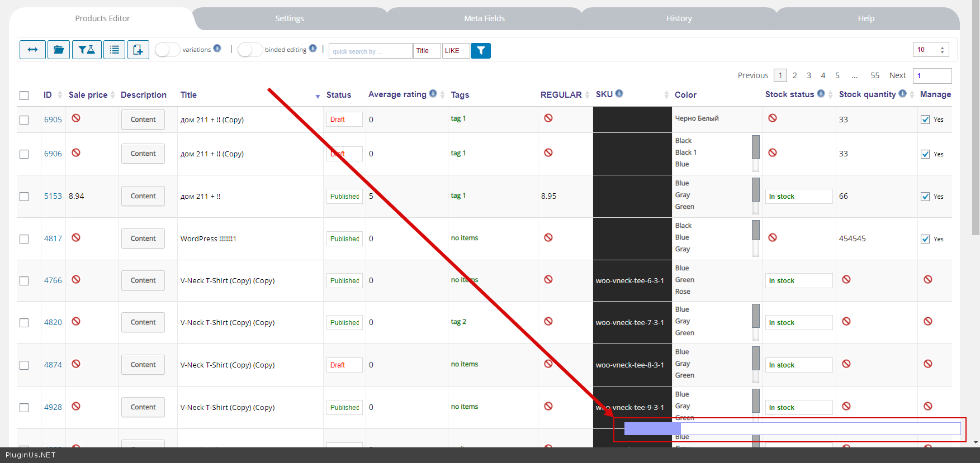Open the folder icon in toolbar
980x463 pixels.
[59, 50]
